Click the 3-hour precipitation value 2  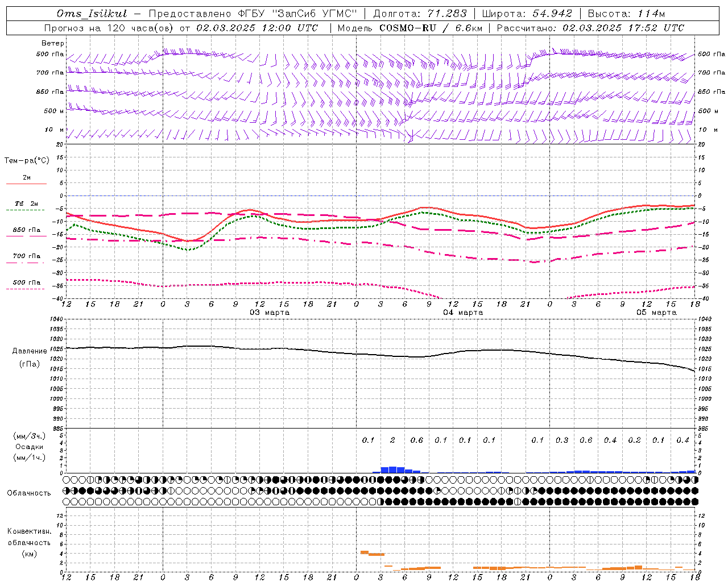tap(392, 440)
